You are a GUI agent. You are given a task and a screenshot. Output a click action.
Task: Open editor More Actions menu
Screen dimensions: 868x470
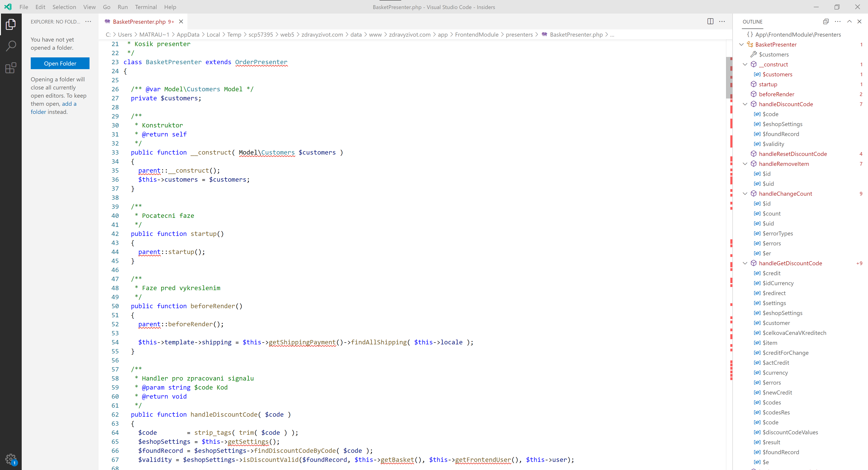tap(722, 21)
